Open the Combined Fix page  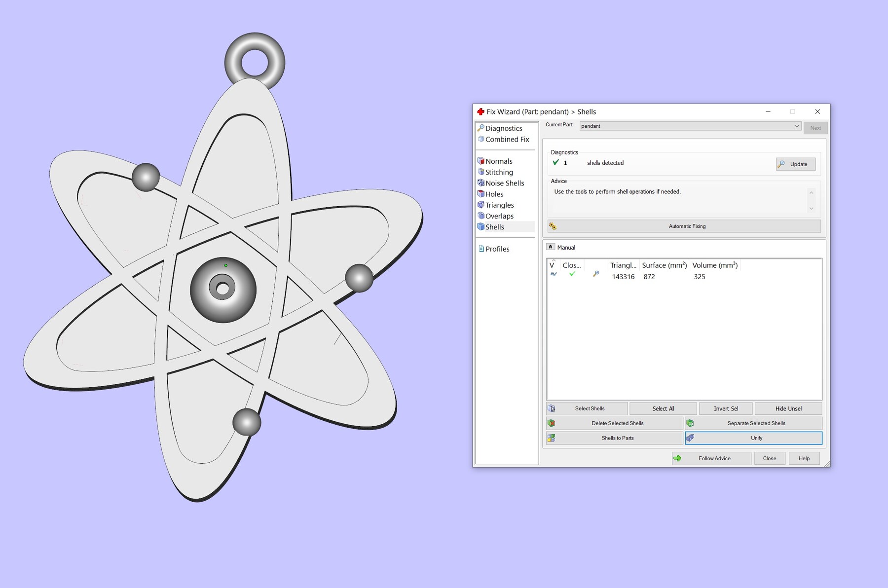click(506, 139)
